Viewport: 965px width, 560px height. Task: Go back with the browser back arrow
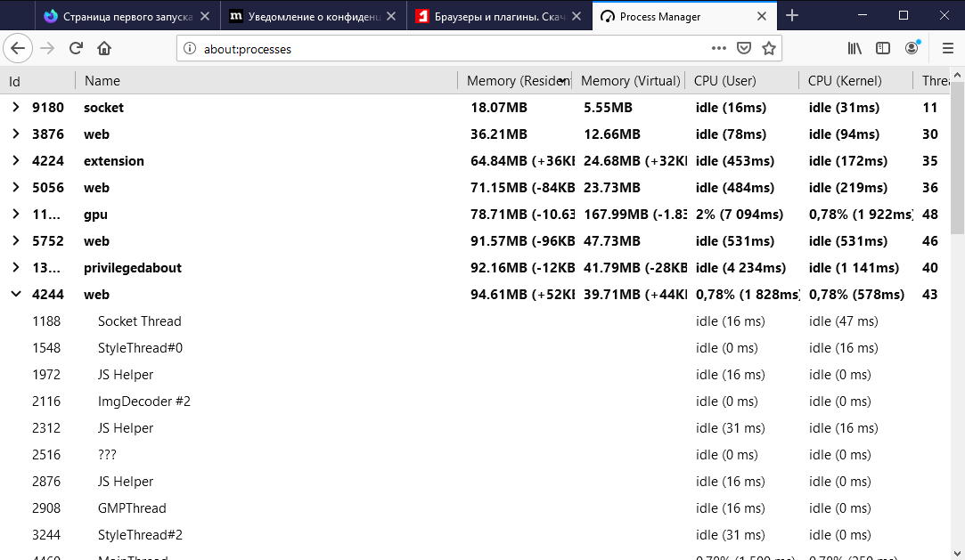pyautogui.click(x=18, y=48)
